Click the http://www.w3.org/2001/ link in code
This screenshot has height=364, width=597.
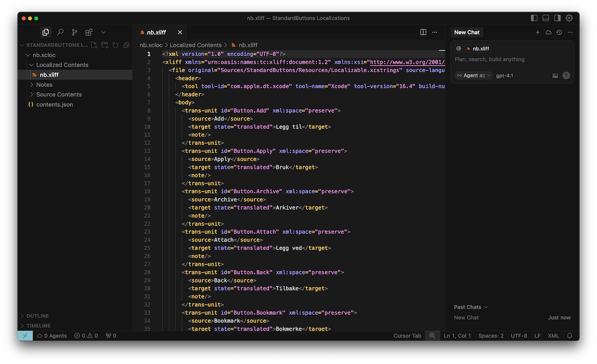coord(407,62)
